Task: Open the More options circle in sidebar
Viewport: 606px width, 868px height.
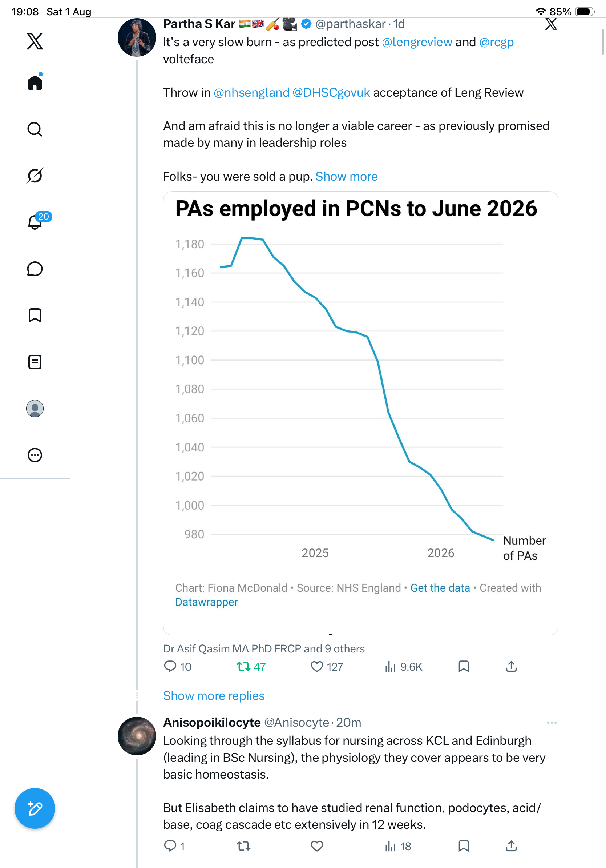Action: (x=35, y=455)
